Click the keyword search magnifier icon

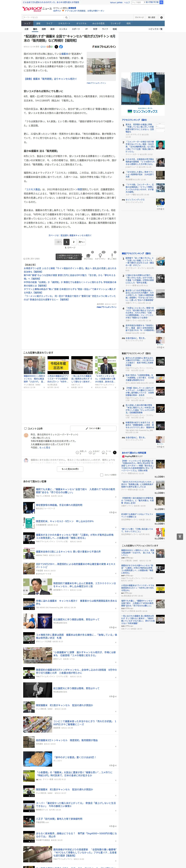click(x=66, y=18)
